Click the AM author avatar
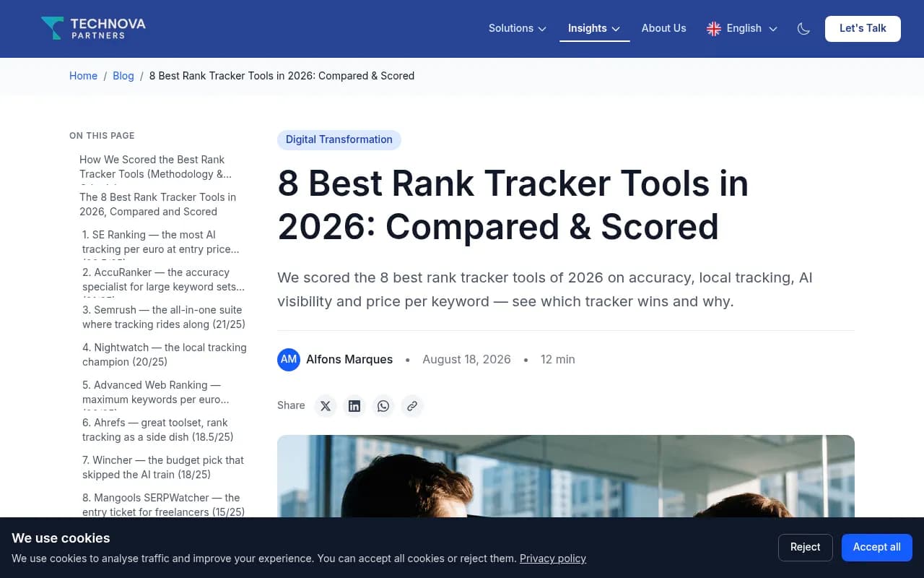This screenshot has width=924, height=578. coord(289,360)
